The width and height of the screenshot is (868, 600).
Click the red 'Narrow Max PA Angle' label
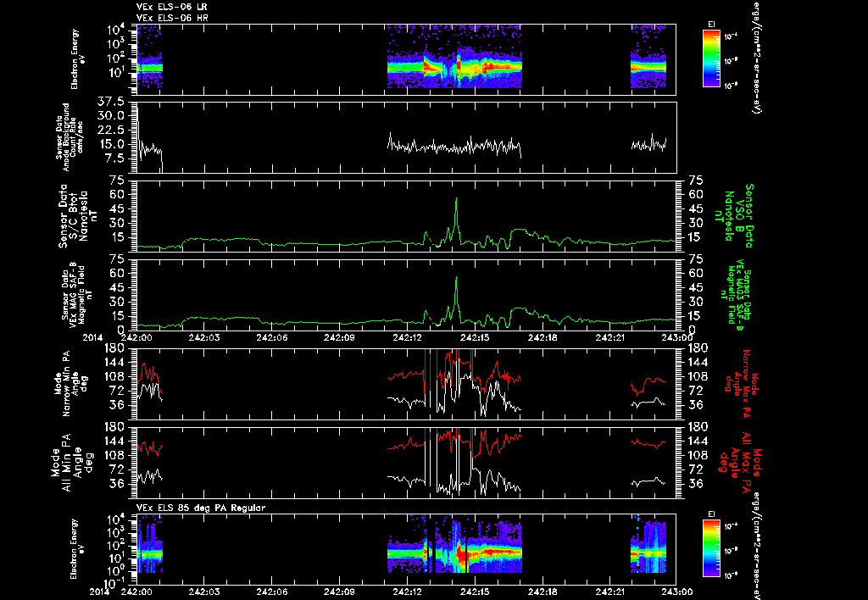click(x=741, y=383)
